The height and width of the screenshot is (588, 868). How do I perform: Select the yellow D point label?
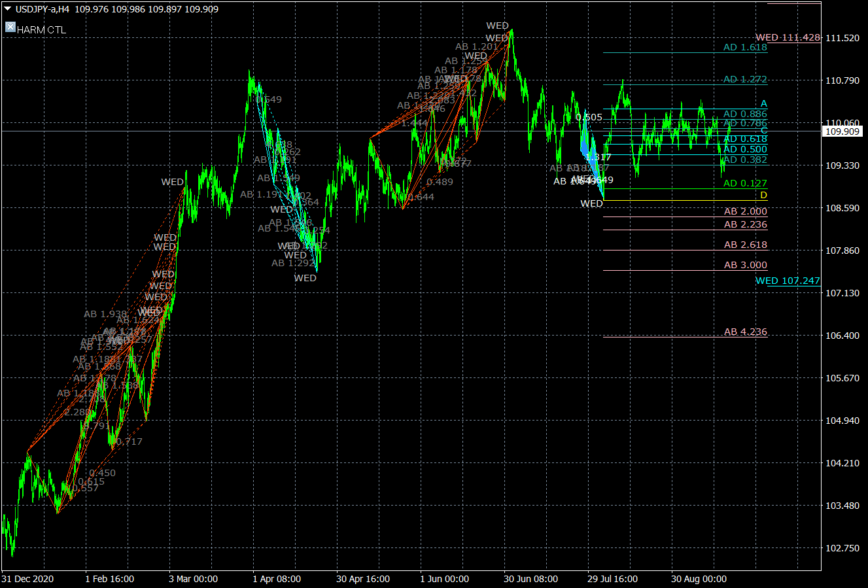763,196
